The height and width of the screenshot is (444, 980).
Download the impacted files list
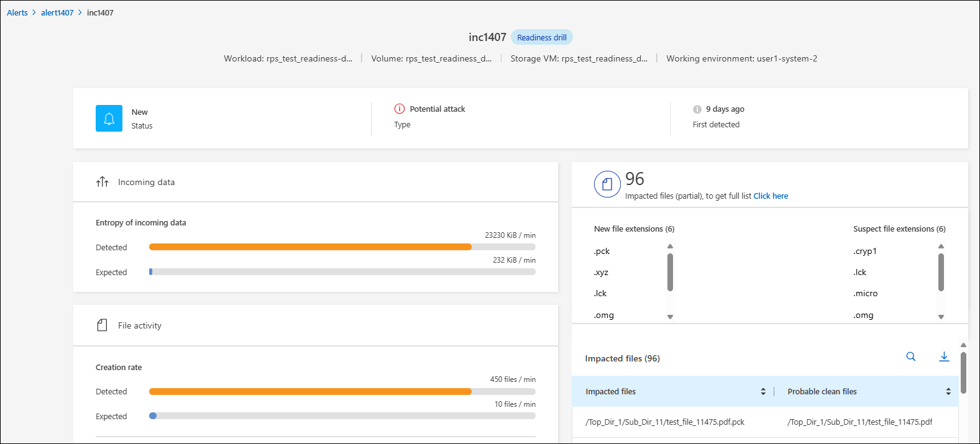pos(944,356)
